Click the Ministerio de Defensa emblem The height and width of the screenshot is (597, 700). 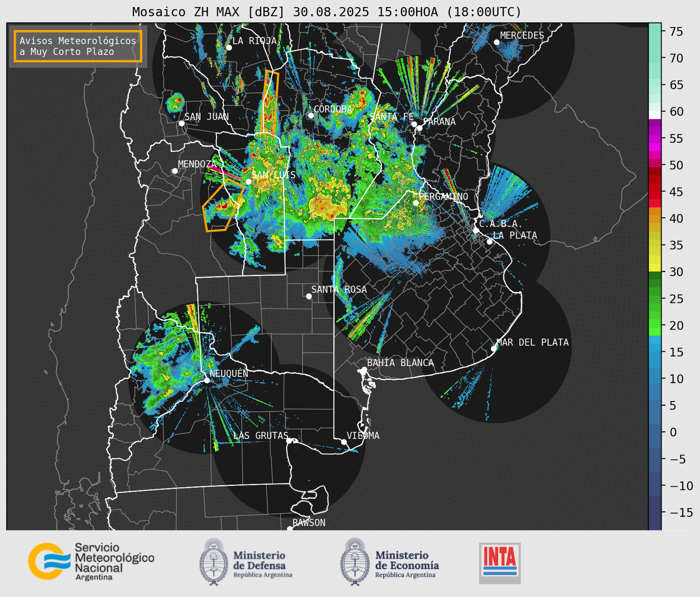click(x=214, y=562)
